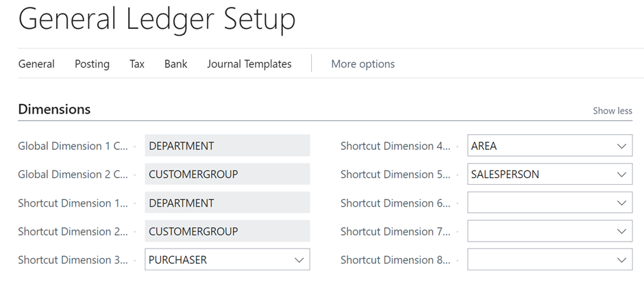Click Global Dimension 2 CUSTOMERGROUP field
Image resolution: width=644 pixels, height=282 pixels.
tap(227, 174)
